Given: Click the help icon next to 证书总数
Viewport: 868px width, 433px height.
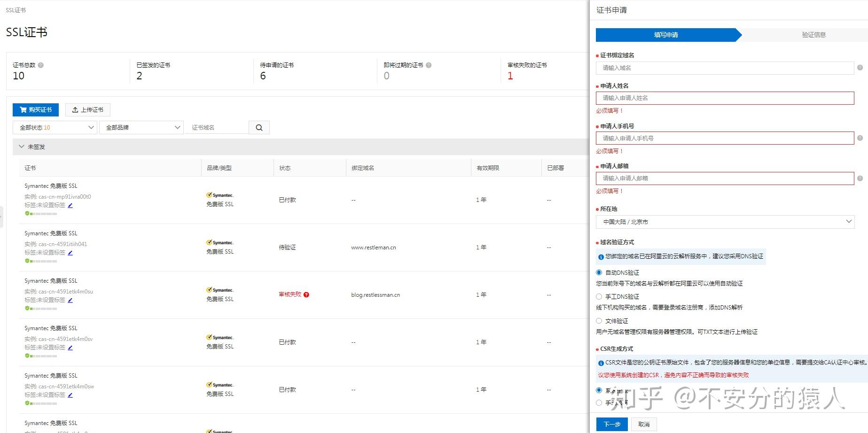Looking at the screenshot, I should click(x=41, y=65).
